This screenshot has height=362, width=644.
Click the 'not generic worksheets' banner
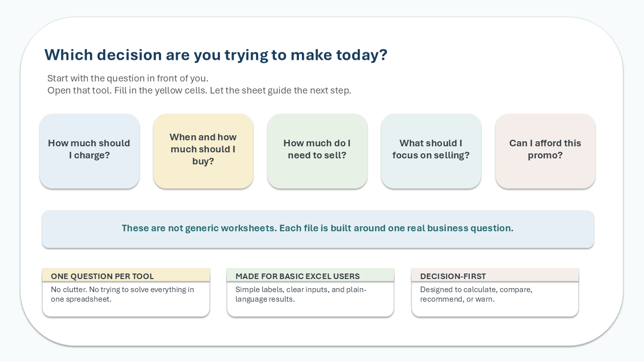[x=318, y=229]
